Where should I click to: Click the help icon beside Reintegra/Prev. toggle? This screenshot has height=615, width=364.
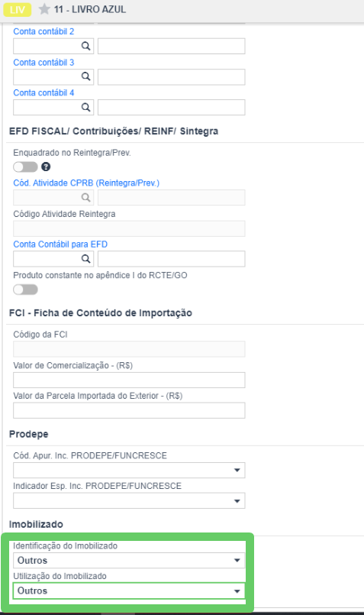click(46, 167)
